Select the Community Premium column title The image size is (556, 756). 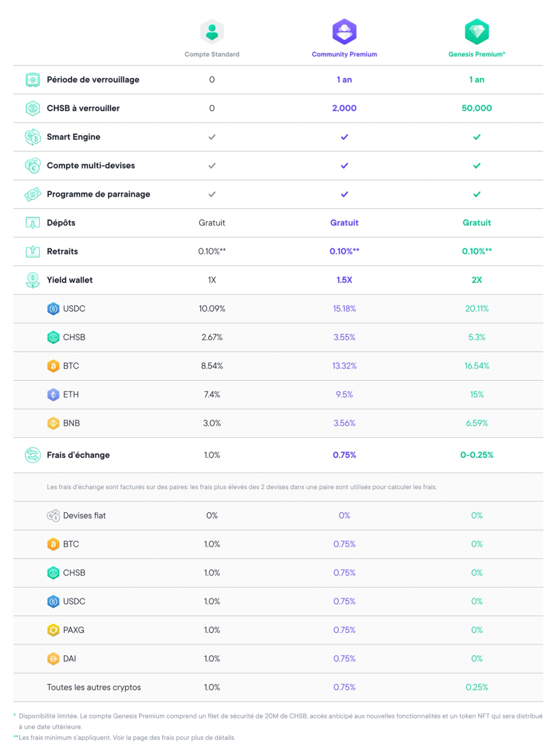[344, 55]
